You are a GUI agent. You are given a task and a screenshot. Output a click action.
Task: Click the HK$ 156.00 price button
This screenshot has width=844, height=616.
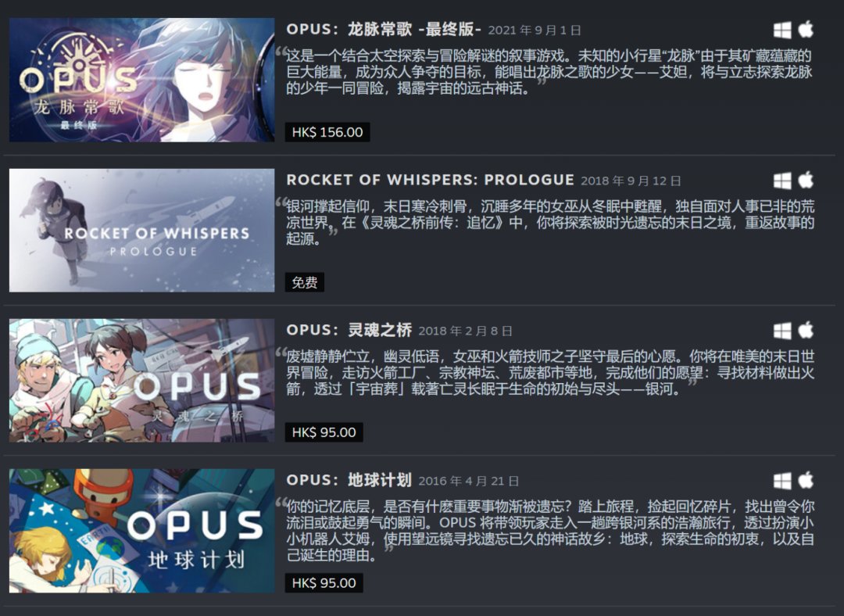pyautogui.click(x=327, y=132)
